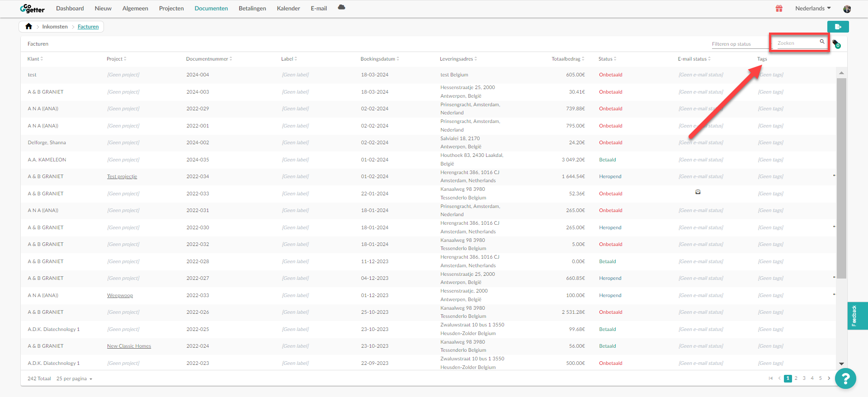Click scrollbar down arrow of invoice table
Screen dimensions: 868x397
[x=841, y=364]
